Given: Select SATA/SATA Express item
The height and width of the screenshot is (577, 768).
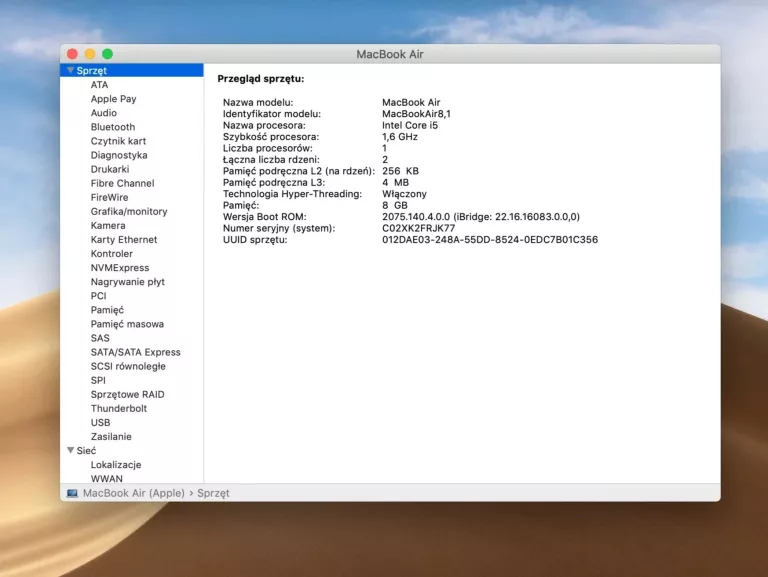Looking at the screenshot, I should click(136, 352).
